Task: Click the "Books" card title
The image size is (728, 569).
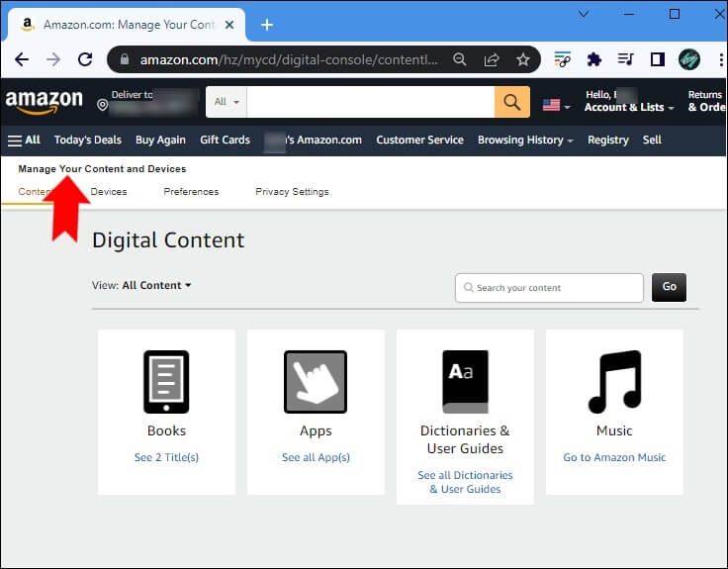Action: coord(166,430)
